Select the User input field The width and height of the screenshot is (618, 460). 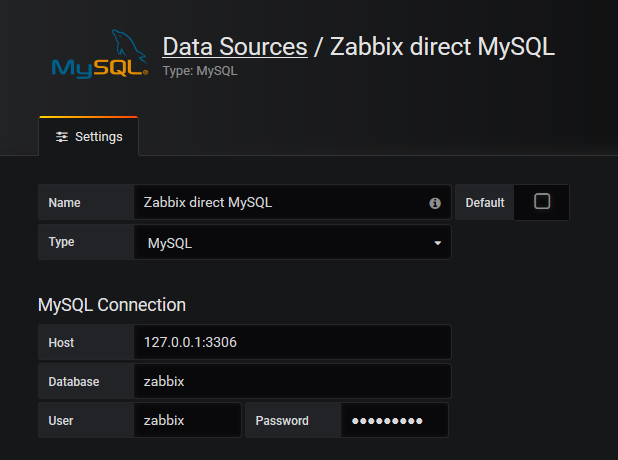click(x=187, y=421)
